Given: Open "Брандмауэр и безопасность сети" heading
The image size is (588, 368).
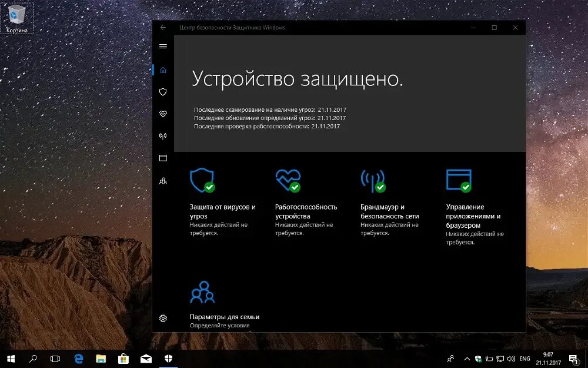Looking at the screenshot, I should [x=390, y=211].
